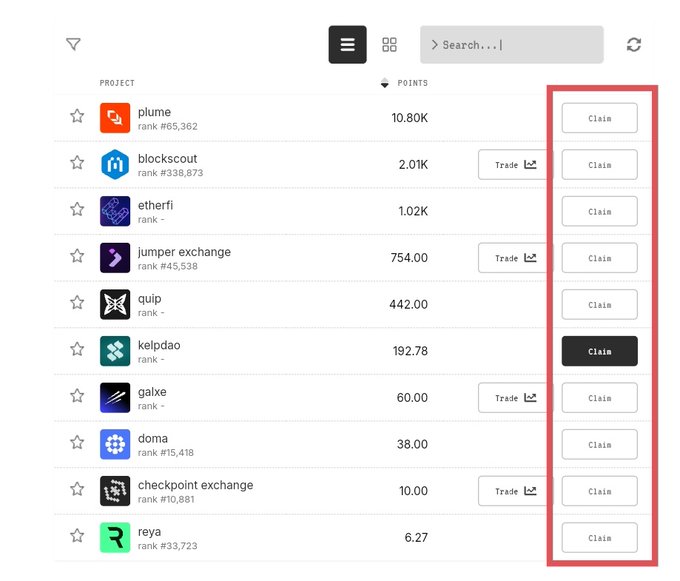Favorite doma with its star

(77, 442)
